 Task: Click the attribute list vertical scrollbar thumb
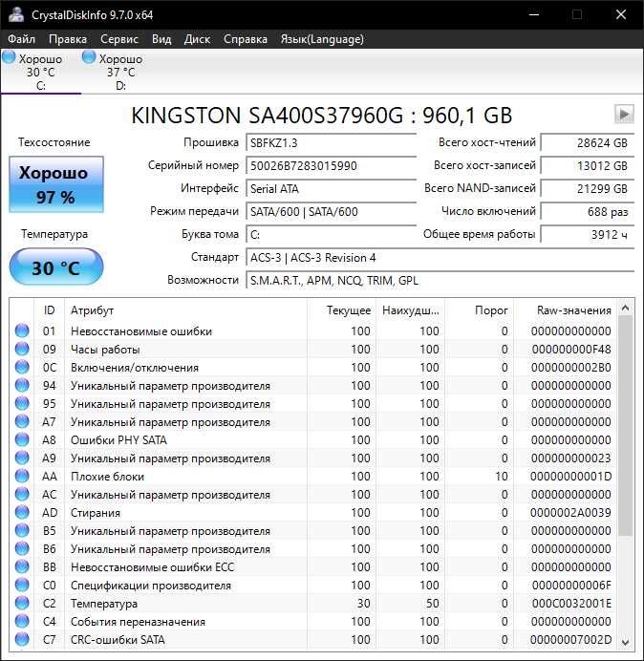click(x=626, y=426)
